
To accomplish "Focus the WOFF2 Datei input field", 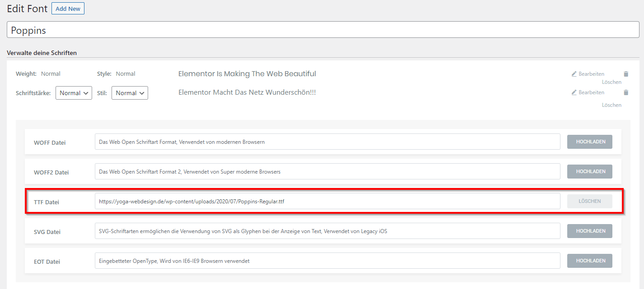I will coord(327,171).
